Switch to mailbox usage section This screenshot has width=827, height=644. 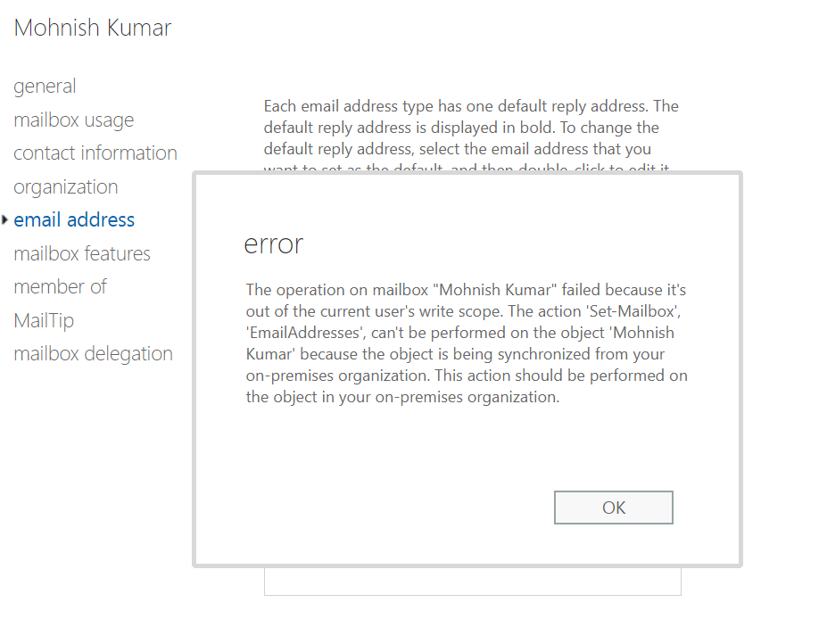[74, 120]
